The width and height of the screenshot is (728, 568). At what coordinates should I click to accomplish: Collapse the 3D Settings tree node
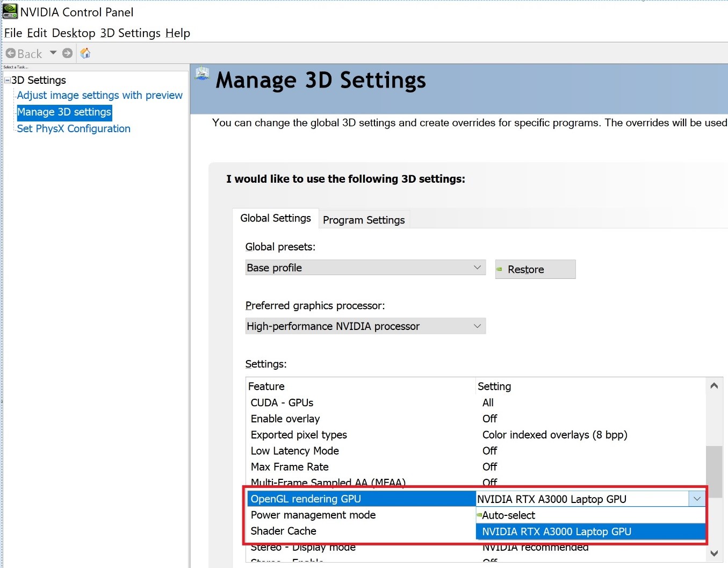click(7, 81)
